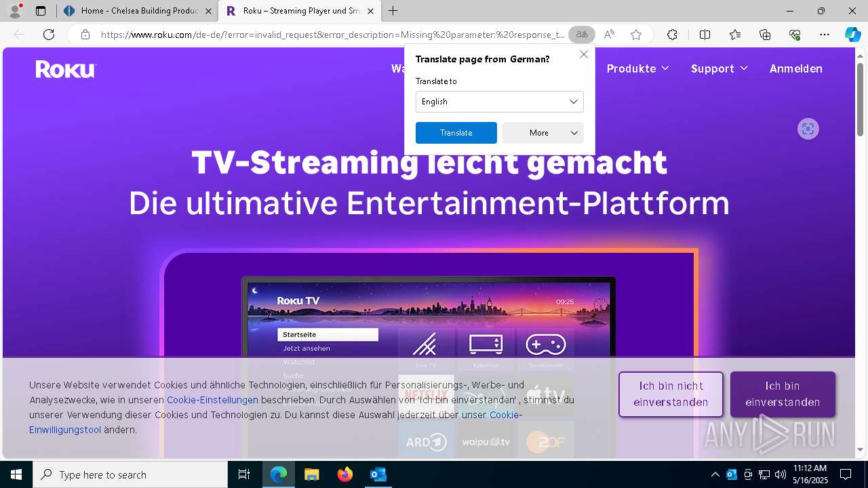Screen dimensions: 868x488
Task: Open the tab actions menu icon
Action: point(41,11)
